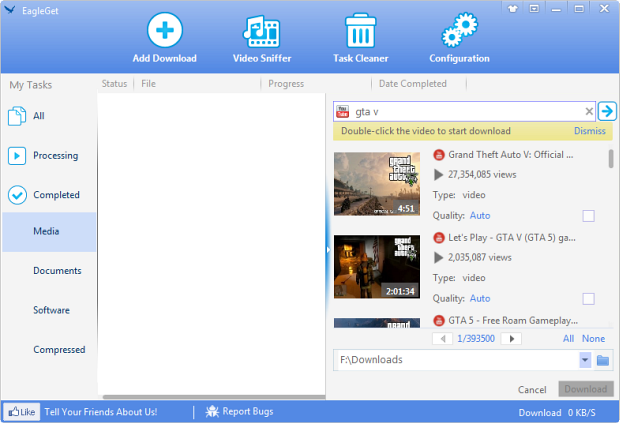Image resolution: width=620 pixels, height=423 pixels.
Task: Dismiss the double-click hint bar
Action: pos(590,131)
